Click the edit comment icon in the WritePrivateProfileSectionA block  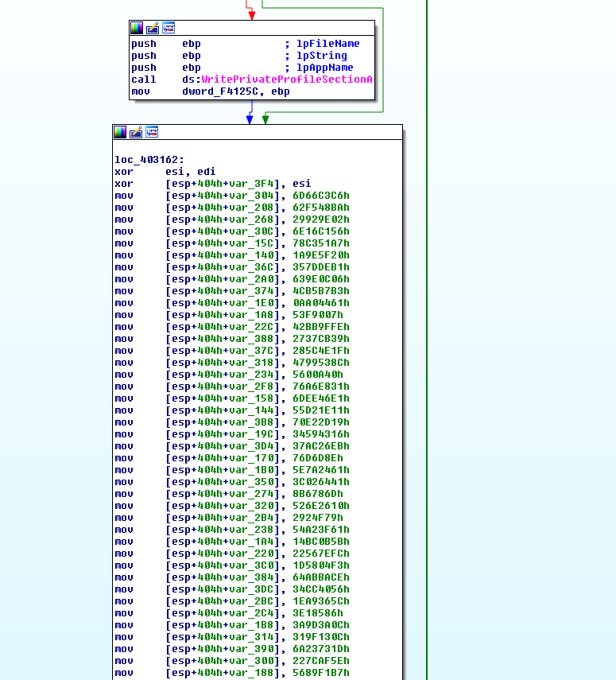pos(153,28)
